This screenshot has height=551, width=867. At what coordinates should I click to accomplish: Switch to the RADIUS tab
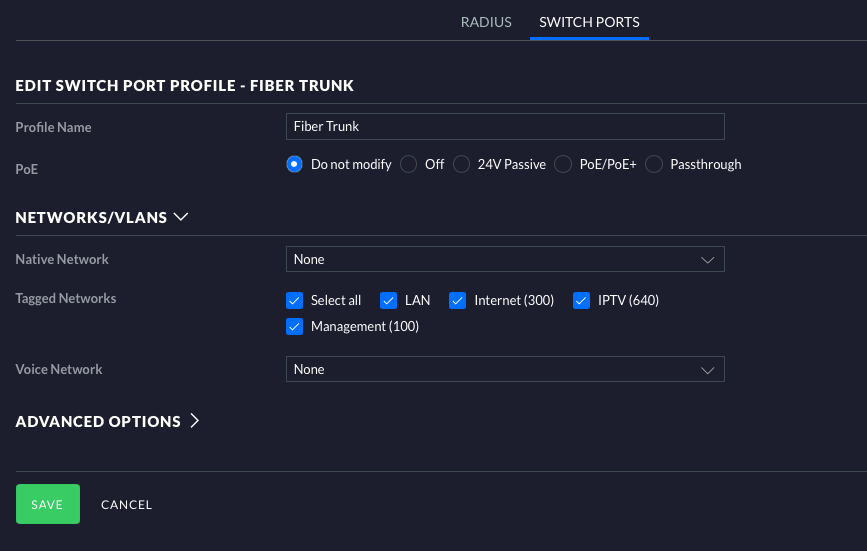tap(486, 22)
